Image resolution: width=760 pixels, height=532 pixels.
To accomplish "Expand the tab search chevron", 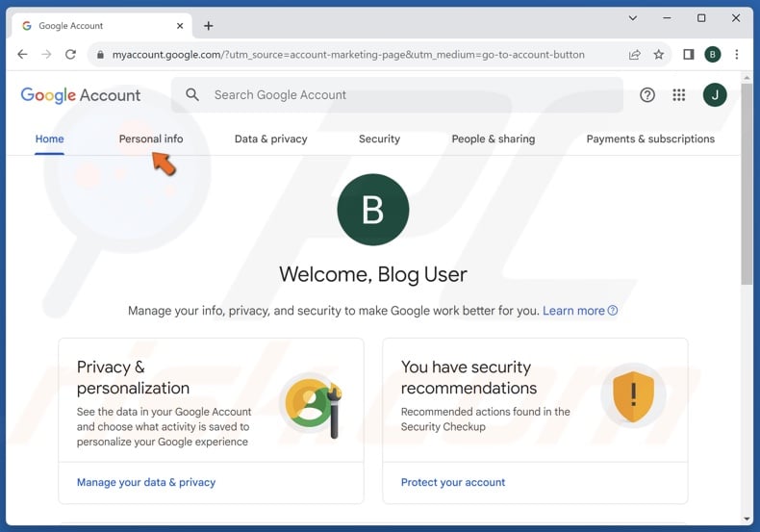I will (x=632, y=18).
